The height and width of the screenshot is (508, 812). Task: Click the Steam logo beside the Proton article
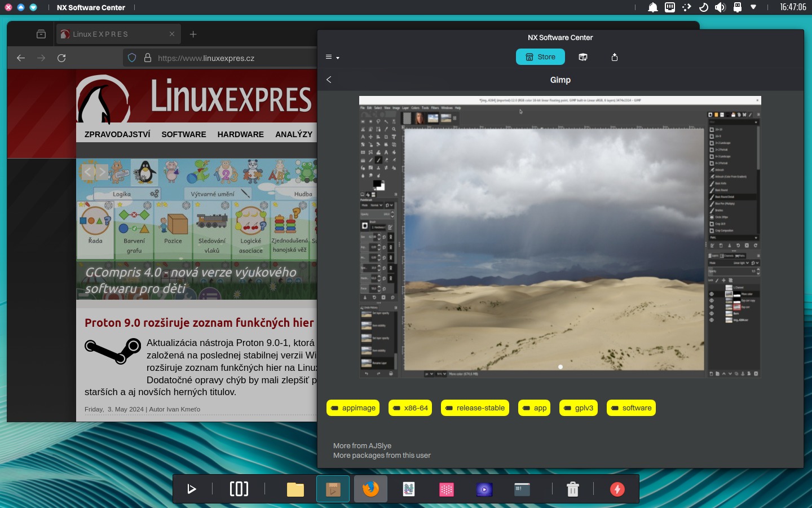(x=113, y=351)
